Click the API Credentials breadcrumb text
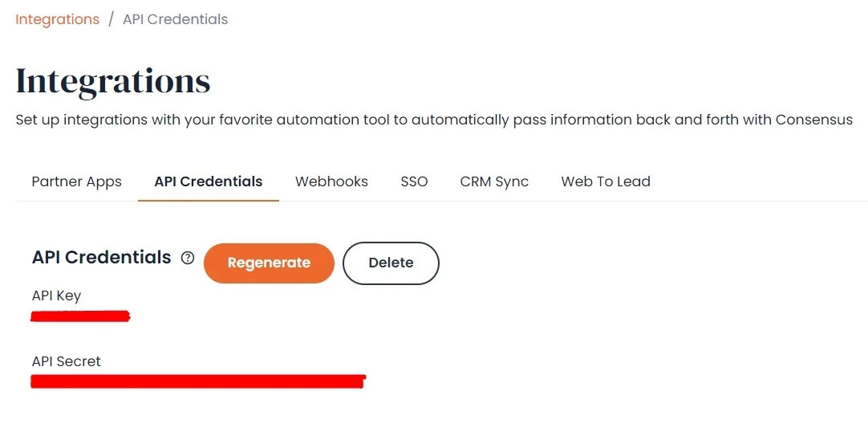868x428 pixels. [176, 19]
